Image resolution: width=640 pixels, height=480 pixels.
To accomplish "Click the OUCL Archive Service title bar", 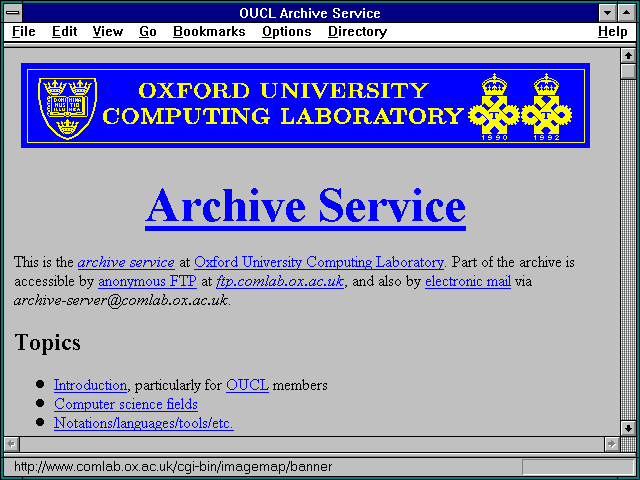I will (x=310, y=13).
